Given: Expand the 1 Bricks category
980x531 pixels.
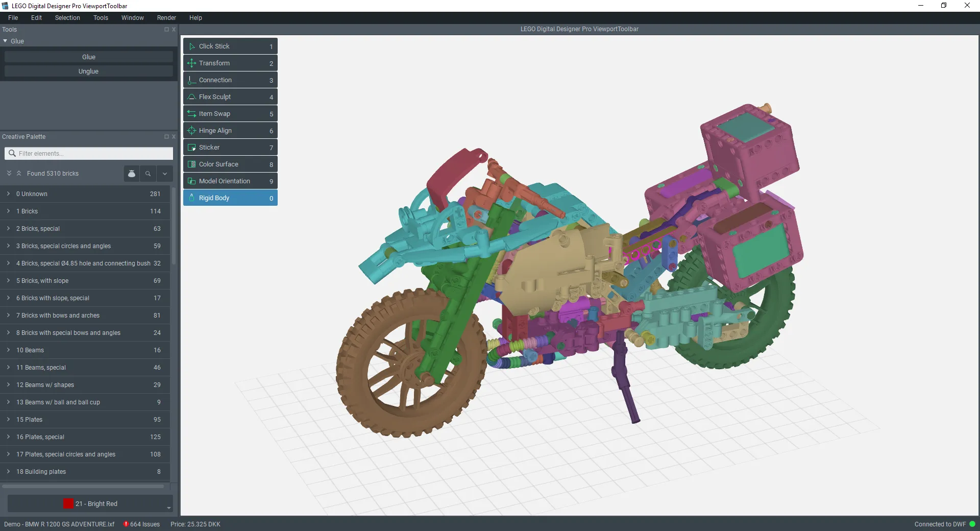Looking at the screenshot, I should (8, 211).
